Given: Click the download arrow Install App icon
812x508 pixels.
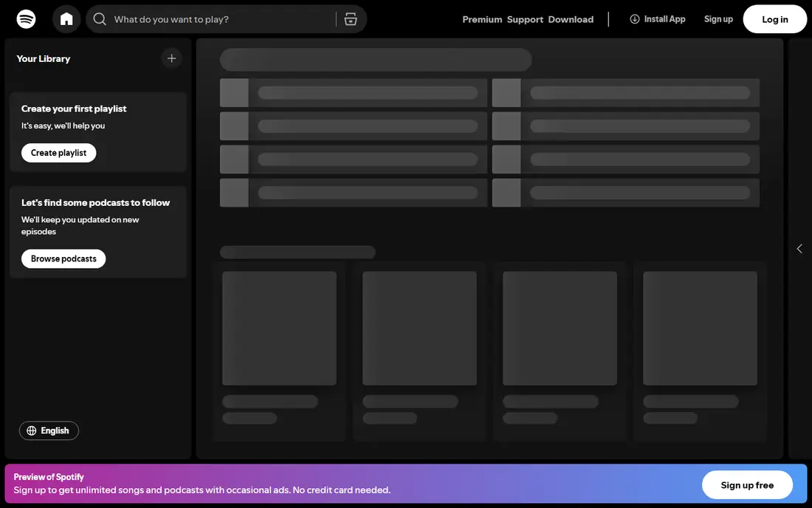Looking at the screenshot, I should tap(634, 19).
